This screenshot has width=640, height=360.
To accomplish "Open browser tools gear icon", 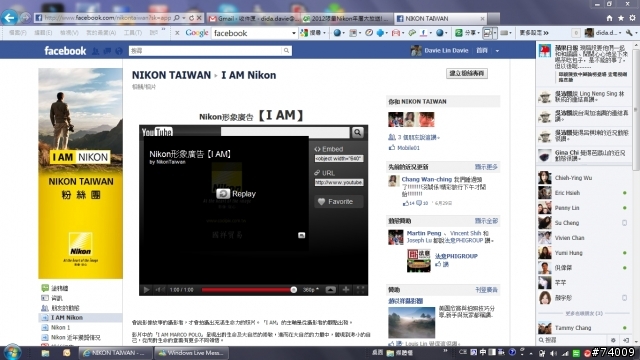I will click(632, 18).
